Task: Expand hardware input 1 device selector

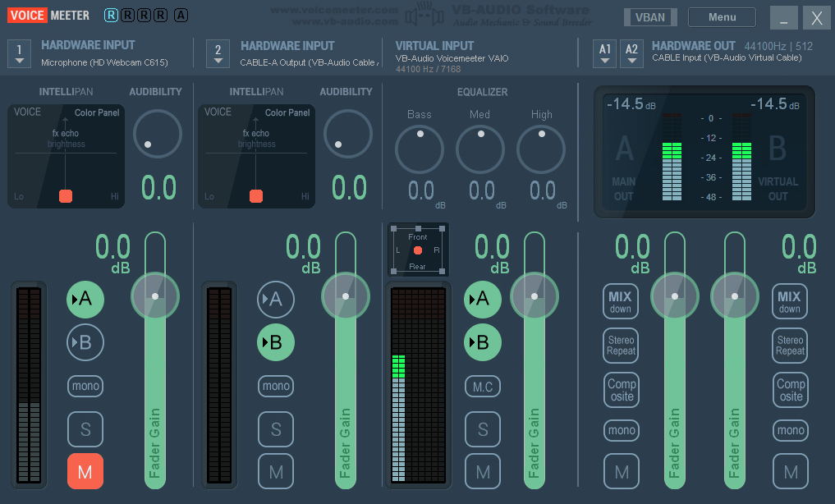Action: tap(19, 53)
